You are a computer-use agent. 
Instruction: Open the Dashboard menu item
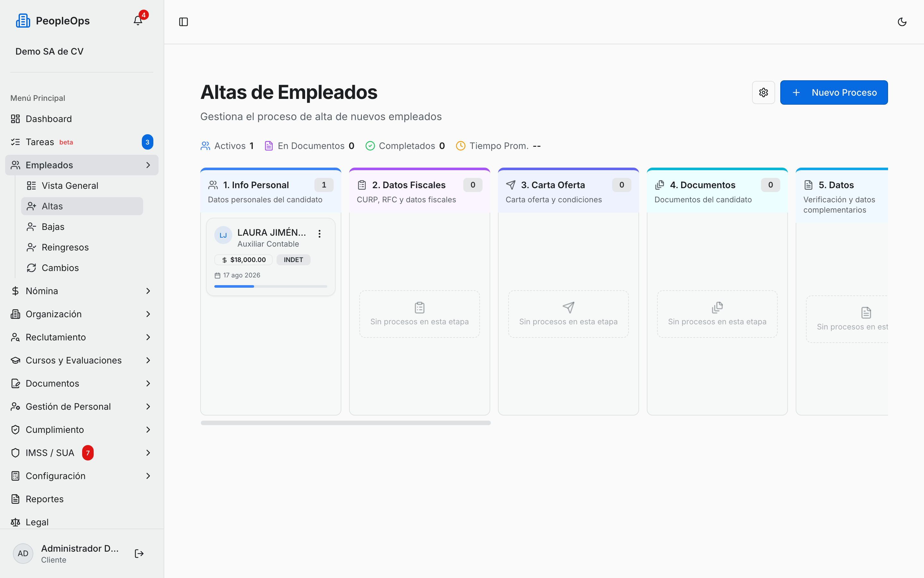[82, 119]
